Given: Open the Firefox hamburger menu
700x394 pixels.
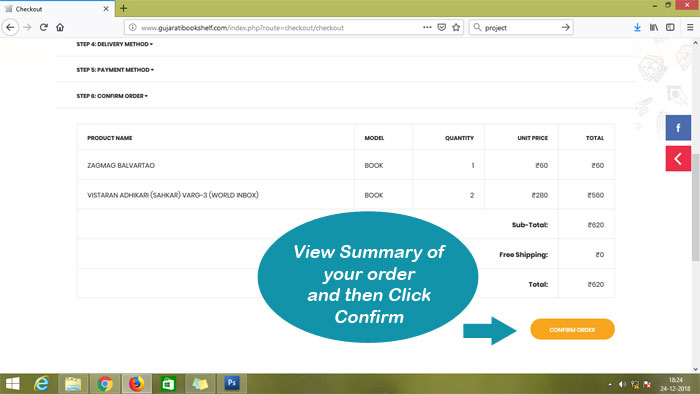Looking at the screenshot, I should (690, 27).
